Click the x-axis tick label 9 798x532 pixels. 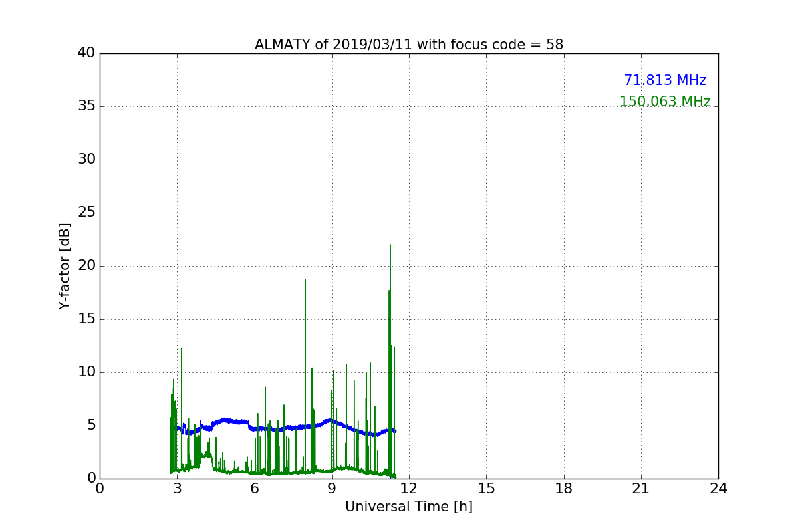[332, 489]
